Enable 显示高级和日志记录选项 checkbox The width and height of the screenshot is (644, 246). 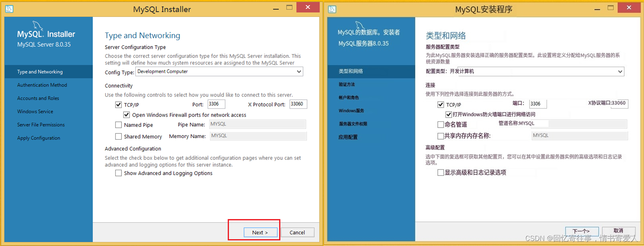tap(441, 173)
